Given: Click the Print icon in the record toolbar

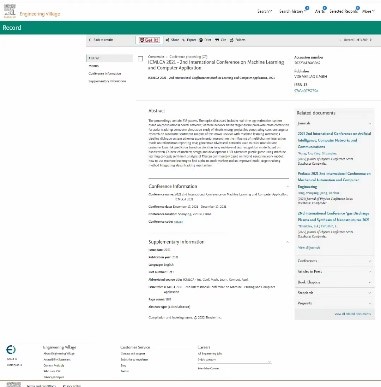Looking at the screenshot, I should pyautogui.click(x=201, y=40).
